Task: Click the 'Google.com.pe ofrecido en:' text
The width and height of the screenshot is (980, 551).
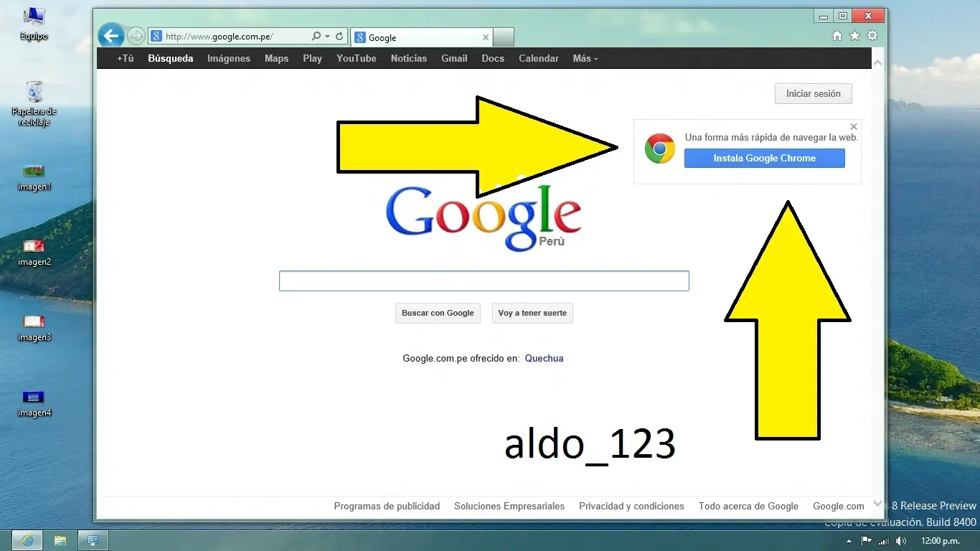Action: (461, 359)
